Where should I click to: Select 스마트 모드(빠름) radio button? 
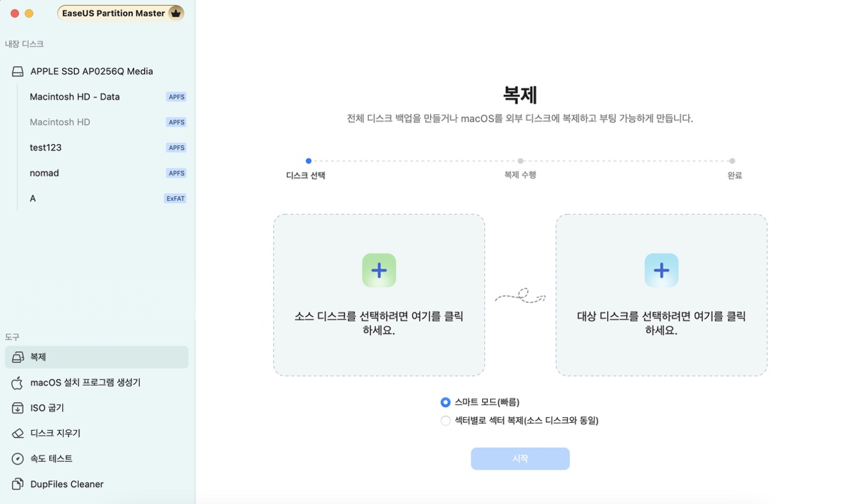tap(445, 402)
